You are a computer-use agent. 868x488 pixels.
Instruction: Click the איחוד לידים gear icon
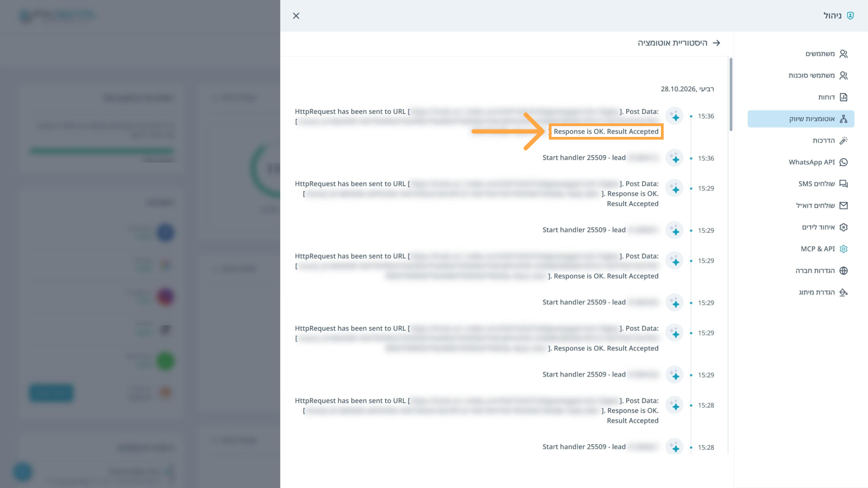844,227
